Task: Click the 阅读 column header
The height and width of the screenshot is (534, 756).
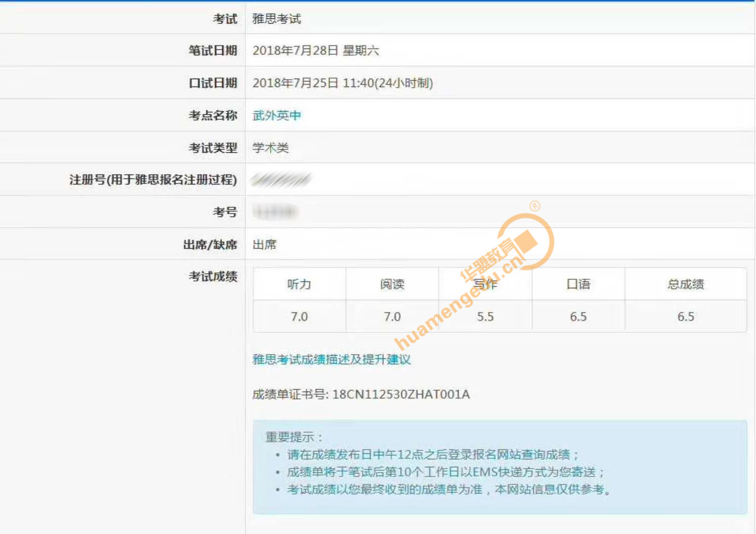Action: 392,284
